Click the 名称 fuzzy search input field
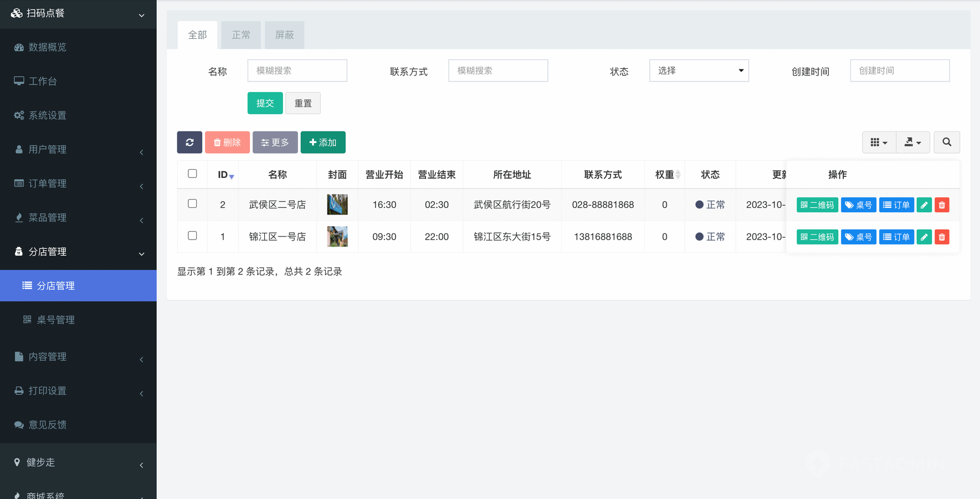The height and width of the screenshot is (499, 980). pyautogui.click(x=297, y=71)
